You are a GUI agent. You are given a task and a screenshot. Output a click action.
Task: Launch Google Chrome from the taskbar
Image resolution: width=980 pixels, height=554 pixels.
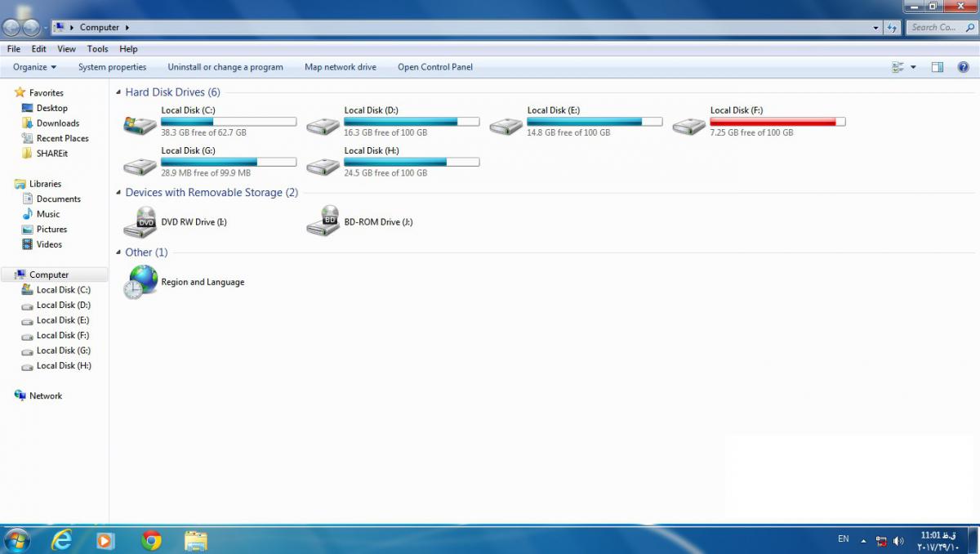click(x=151, y=540)
